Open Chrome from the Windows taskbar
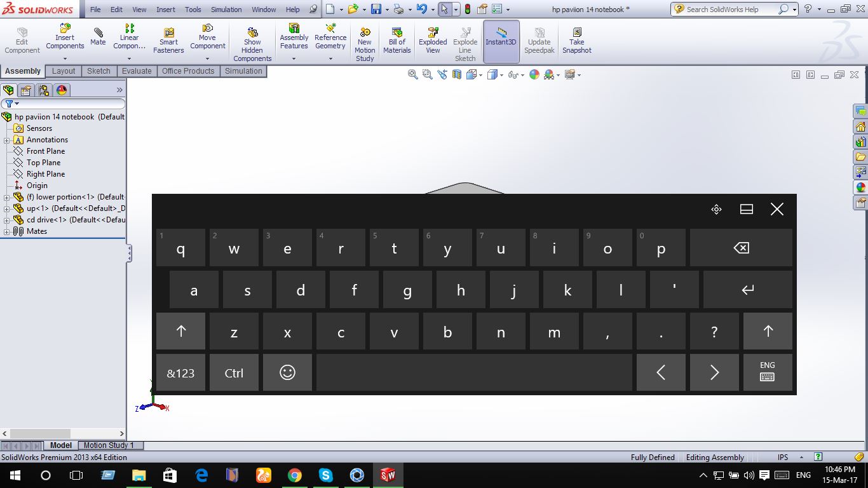Viewport: 868px width, 488px height. [x=294, y=475]
